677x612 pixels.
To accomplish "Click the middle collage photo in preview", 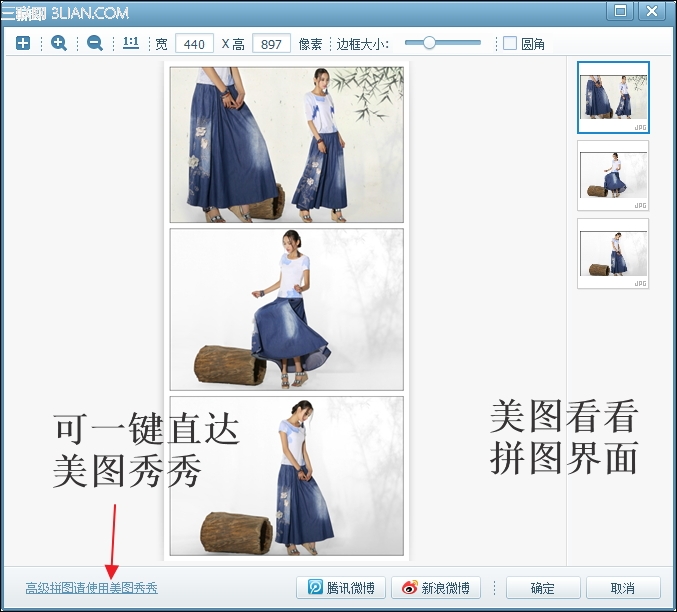I will tap(287, 309).
